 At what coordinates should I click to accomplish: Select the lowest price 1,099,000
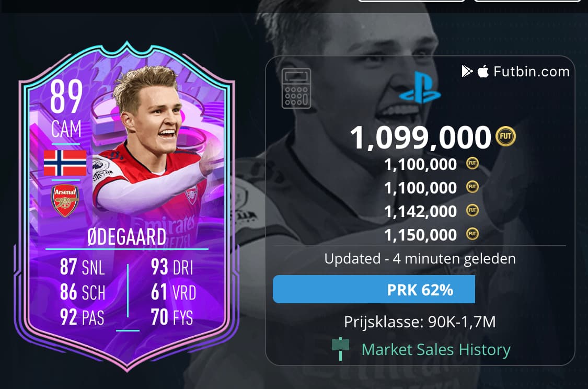tap(420, 138)
